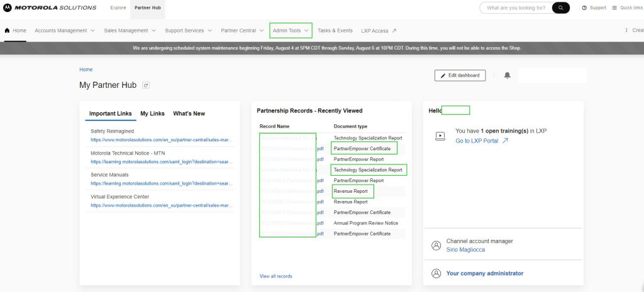The width and height of the screenshot is (644, 292).
Task: Open the Tasks & Events menu item
Action: [335, 31]
